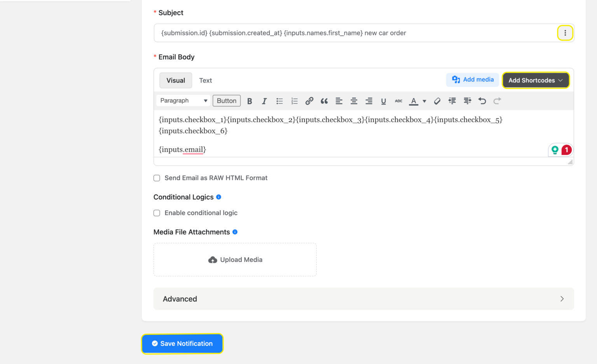Apply italic formatting

(x=264, y=101)
